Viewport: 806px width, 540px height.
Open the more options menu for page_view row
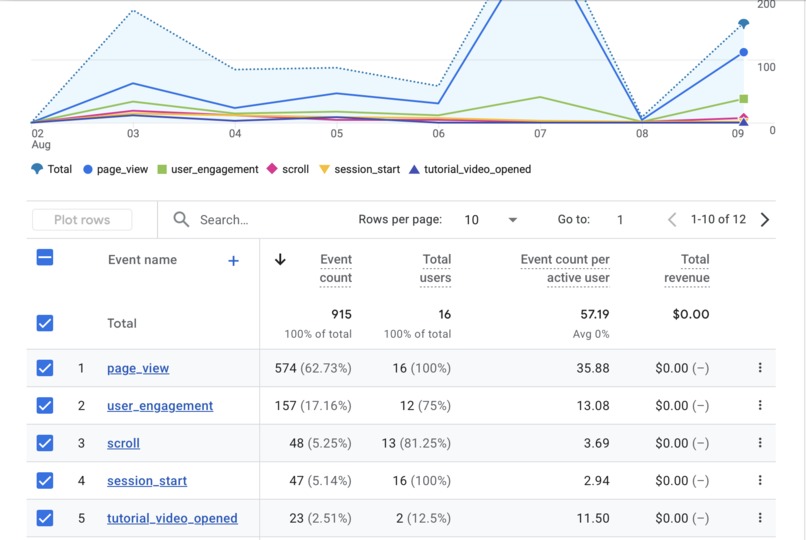coord(760,368)
